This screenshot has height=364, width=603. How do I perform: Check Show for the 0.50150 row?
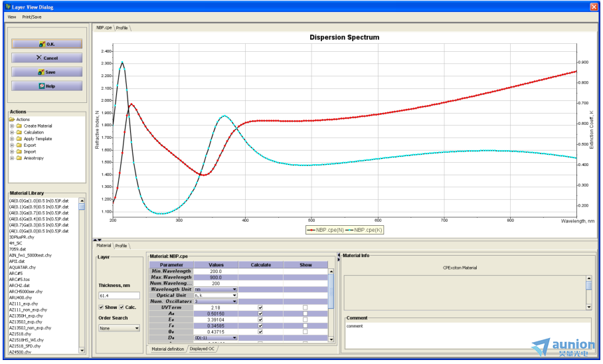pyautogui.click(x=305, y=314)
